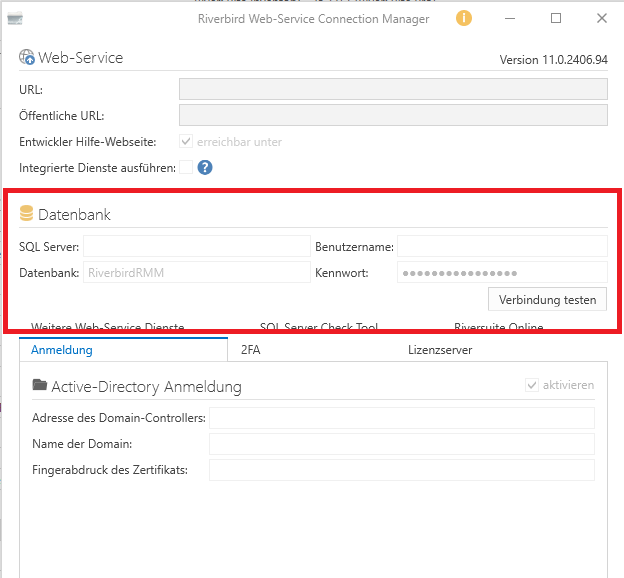This screenshot has width=624, height=578.
Task: Open the Lizenzserver tab
Action: click(x=440, y=350)
